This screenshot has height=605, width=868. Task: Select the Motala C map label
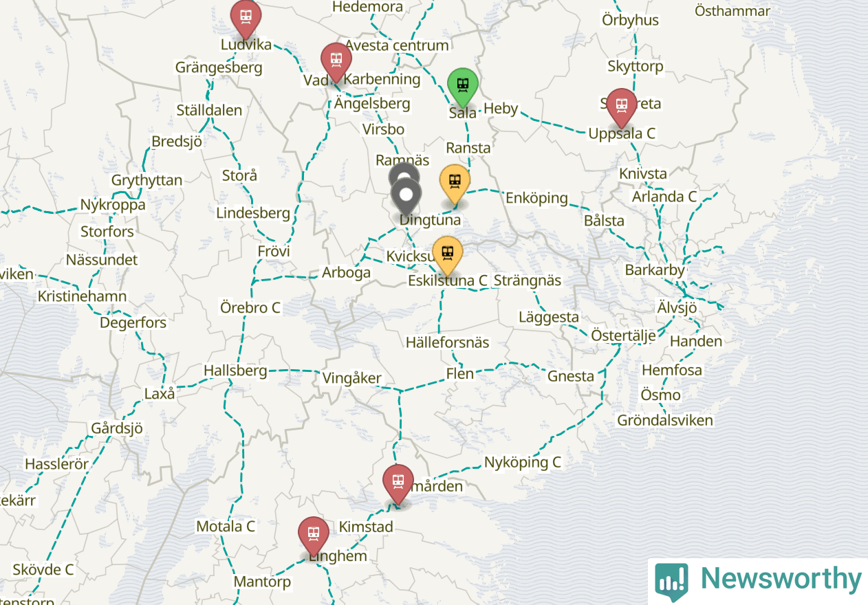tap(226, 526)
